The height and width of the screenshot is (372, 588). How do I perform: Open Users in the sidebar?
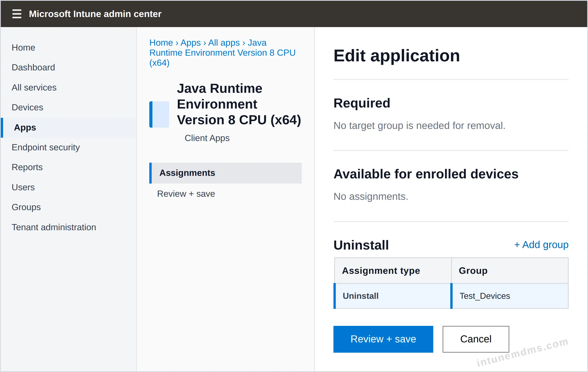pyautogui.click(x=23, y=187)
